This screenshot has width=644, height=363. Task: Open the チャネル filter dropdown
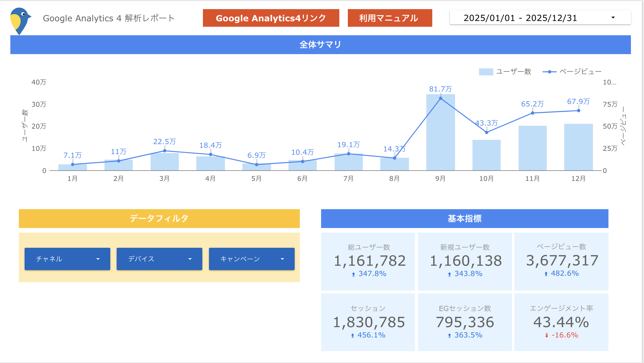(x=67, y=259)
